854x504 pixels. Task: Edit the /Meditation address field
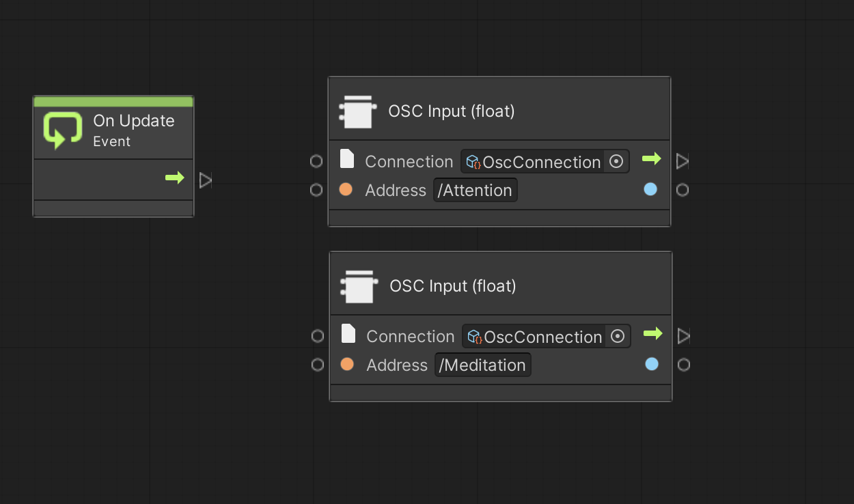[483, 365]
